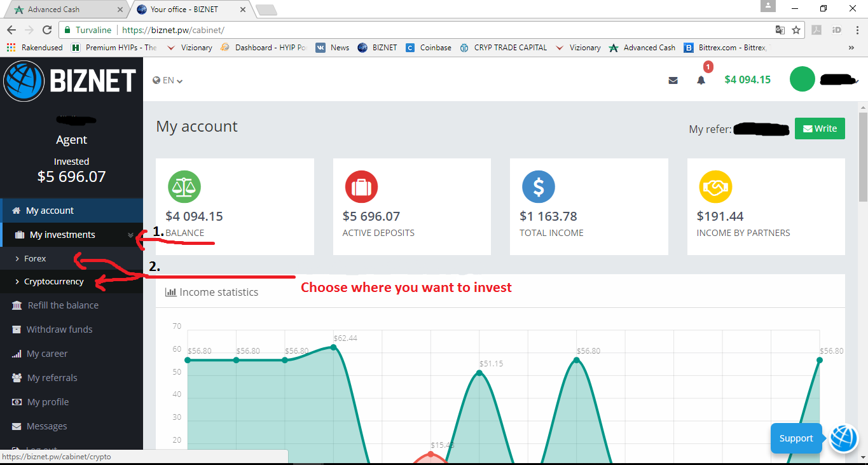Open the Coinbase bookmark
868x465 pixels.
point(429,48)
